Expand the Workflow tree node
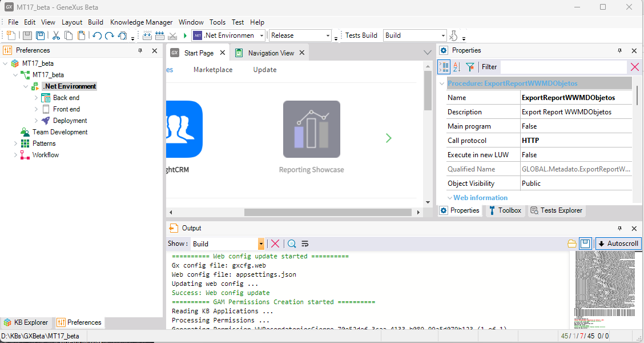Viewport: 644px width, 343px height. pyautogui.click(x=15, y=155)
